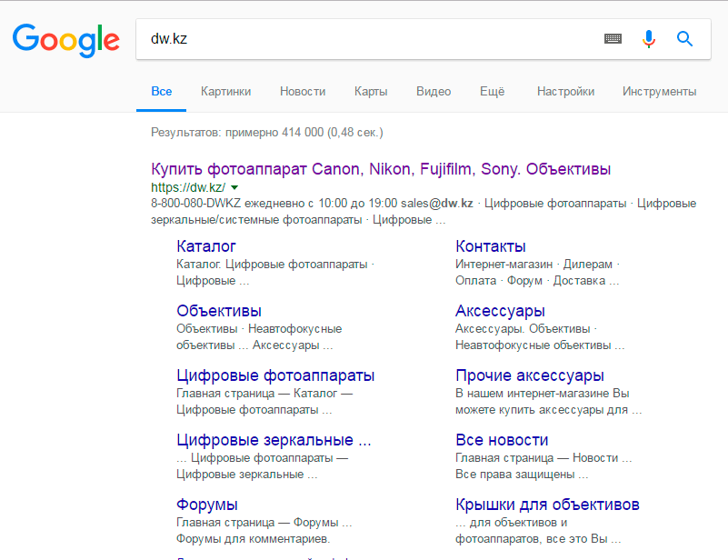This screenshot has width=728, height=560.
Task: Switch to the Картинки tab
Action: (225, 92)
